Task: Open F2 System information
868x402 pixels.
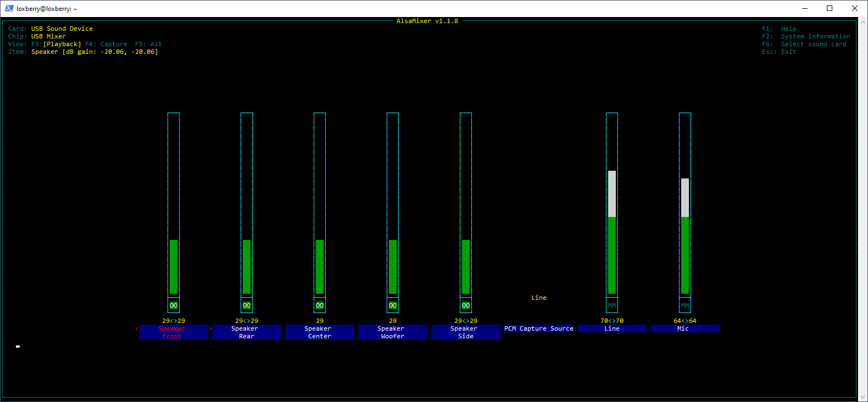Action: pyautogui.click(x=806, y=36)
